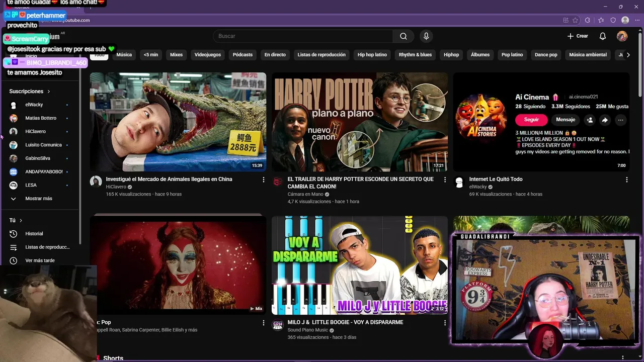Click the Crear button
Viewport: 644px width, 362px height.
pos(578,36)
